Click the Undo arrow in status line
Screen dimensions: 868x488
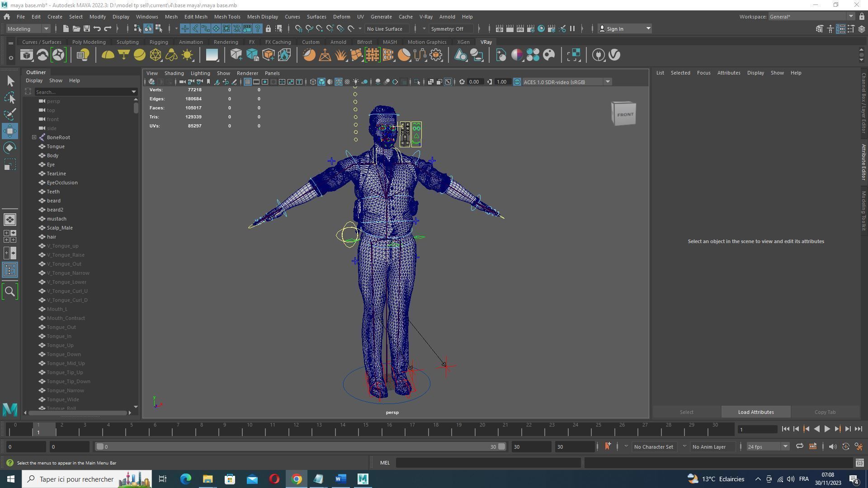(x=97, y=29)
